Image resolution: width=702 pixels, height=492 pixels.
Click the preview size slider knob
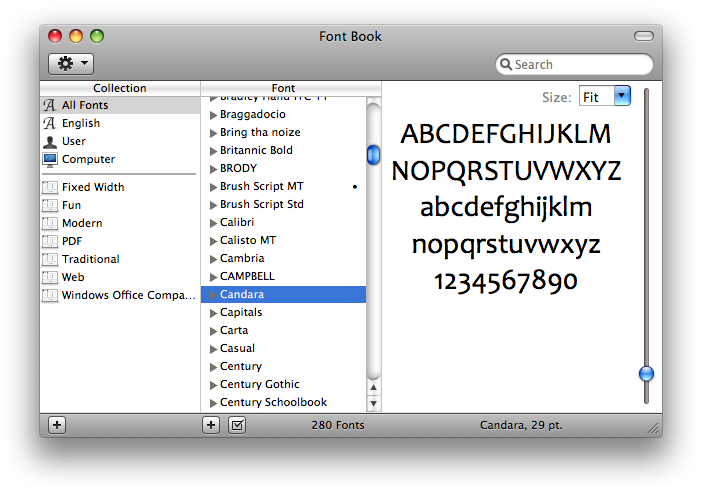coord(646,373)
